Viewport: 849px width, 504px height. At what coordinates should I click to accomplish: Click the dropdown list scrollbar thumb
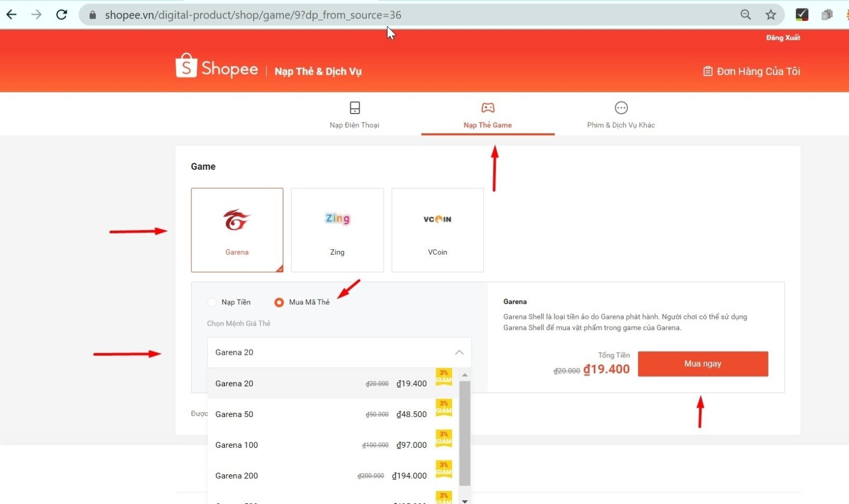(464, 433)
